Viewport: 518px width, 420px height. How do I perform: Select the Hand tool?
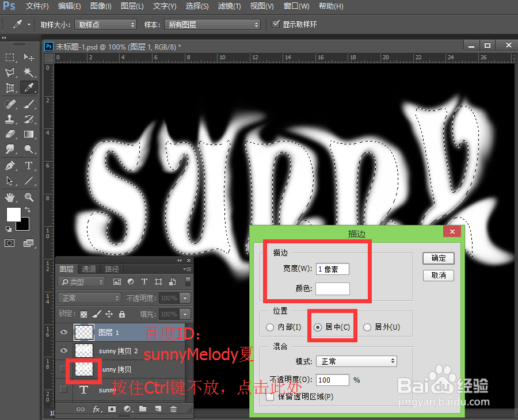point(10,197)
